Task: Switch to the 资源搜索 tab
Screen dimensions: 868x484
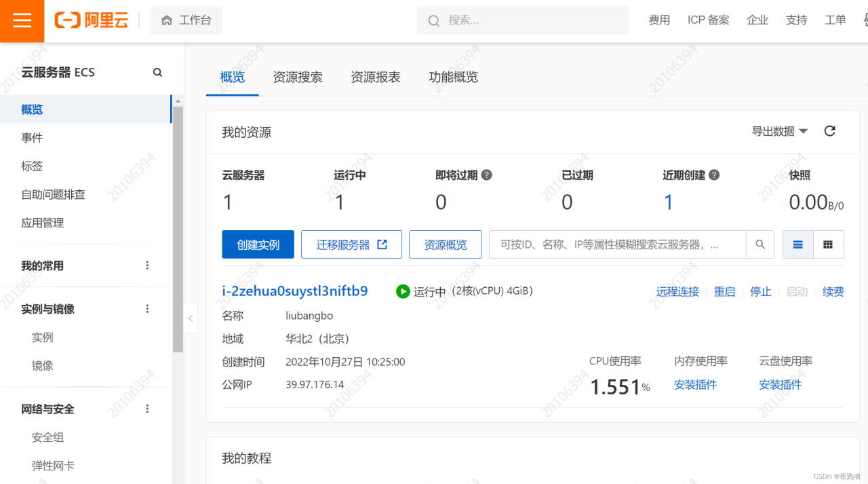Action: [x=298, y=77]
